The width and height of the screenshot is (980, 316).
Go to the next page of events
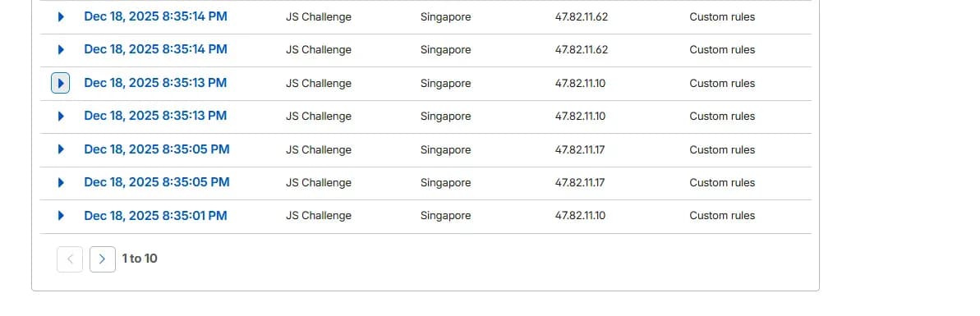[103, 259]
